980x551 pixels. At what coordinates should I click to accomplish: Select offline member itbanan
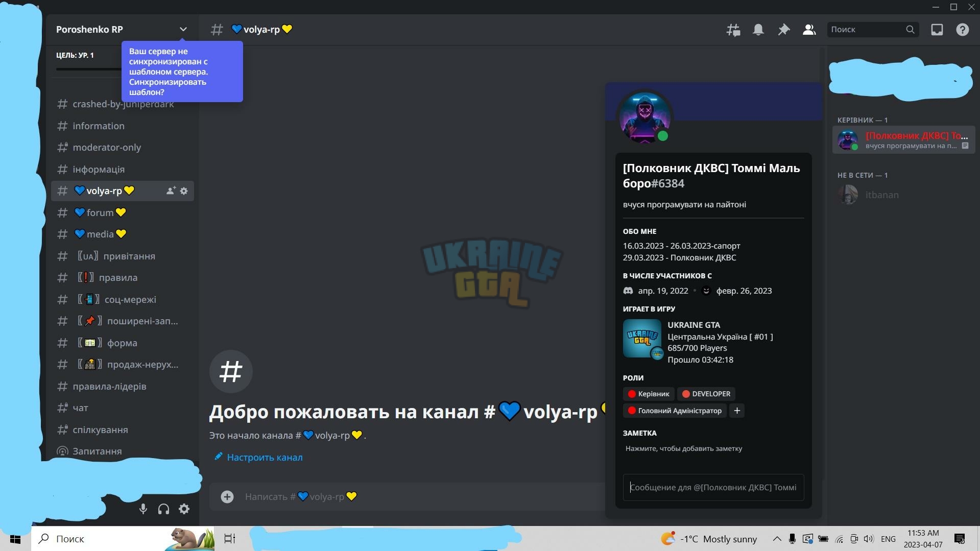[904, 195]
